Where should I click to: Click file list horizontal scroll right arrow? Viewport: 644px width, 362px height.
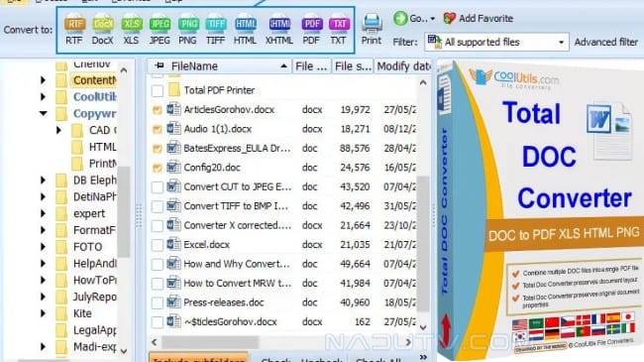(408, 342)
